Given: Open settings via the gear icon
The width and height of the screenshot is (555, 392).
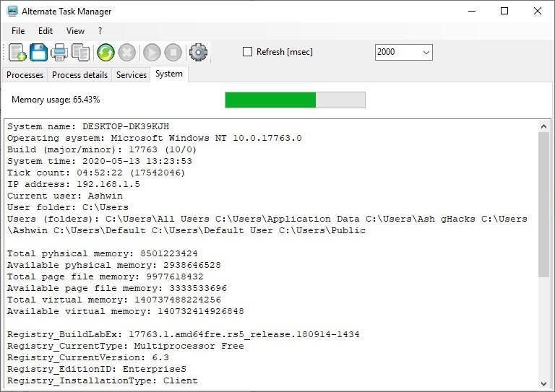Looking at the screenshot, I should [x=198, y=52].
